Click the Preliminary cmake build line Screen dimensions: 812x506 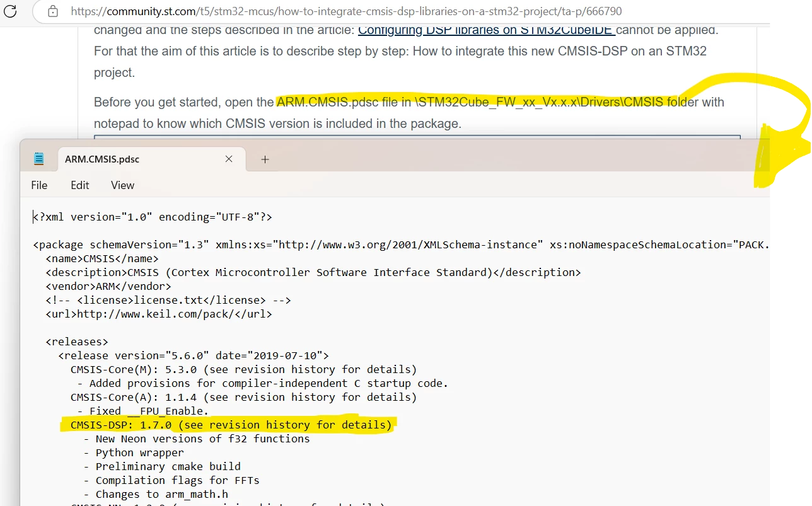(x=162, y=466)
